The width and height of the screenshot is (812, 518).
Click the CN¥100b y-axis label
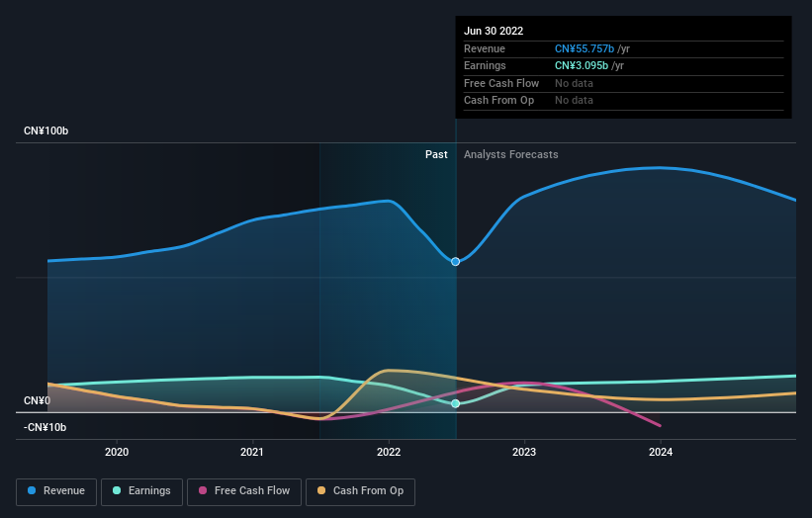46,130
